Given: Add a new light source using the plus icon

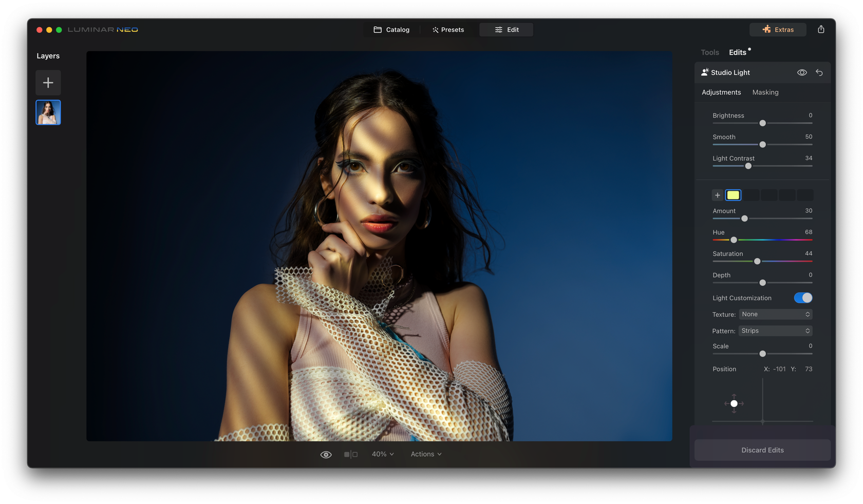Looking at the screenshot, I should coord(717,195).
